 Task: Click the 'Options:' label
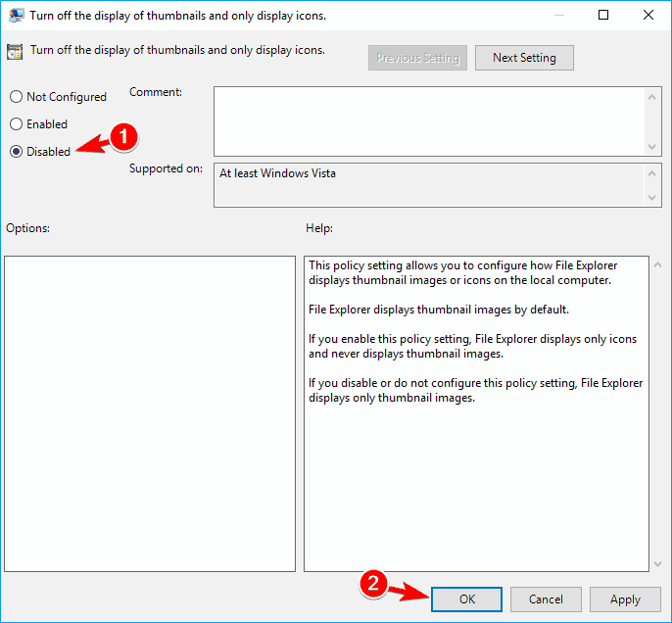coord(27,228)
